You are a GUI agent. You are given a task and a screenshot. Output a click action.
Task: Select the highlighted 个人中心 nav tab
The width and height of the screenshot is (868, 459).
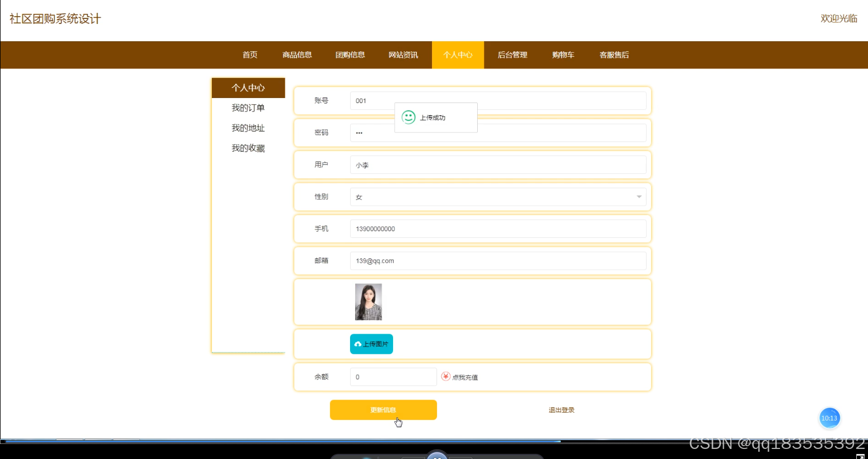tap(458, 55)
